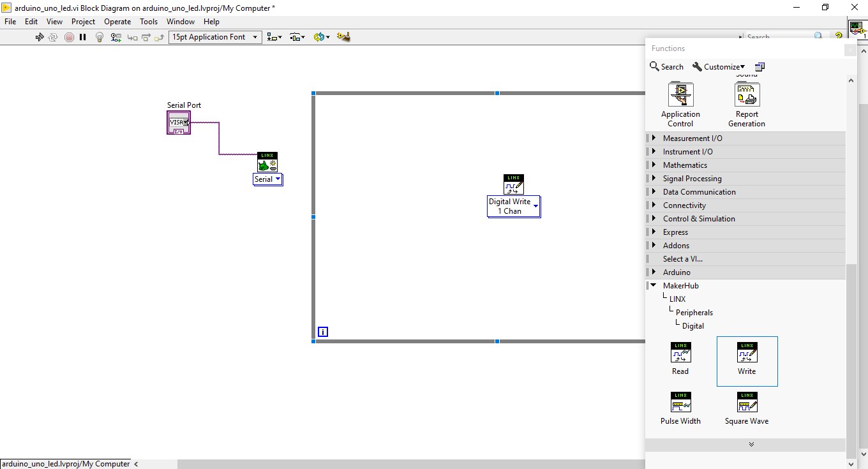
Task: Click the Run arrow in toolbar
Action: point(40,37)
